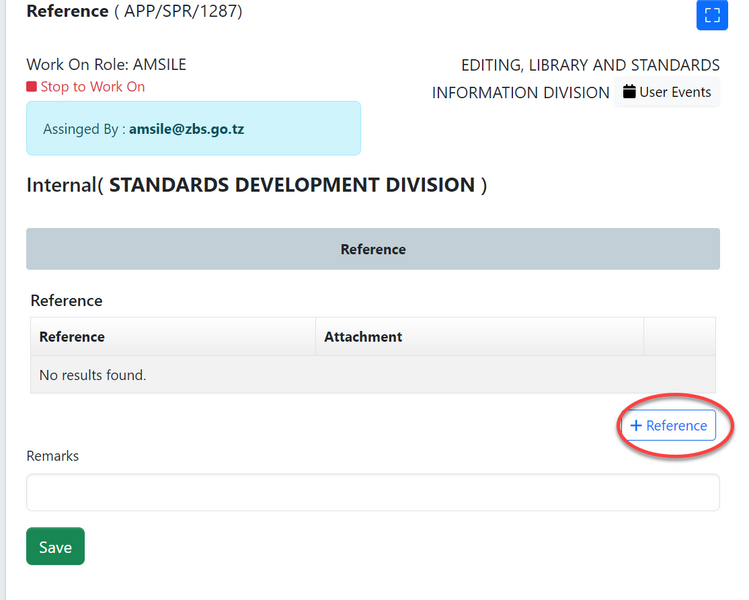
Task: Select the gray Reference section header bar
Action: click(x=372, y=249)
